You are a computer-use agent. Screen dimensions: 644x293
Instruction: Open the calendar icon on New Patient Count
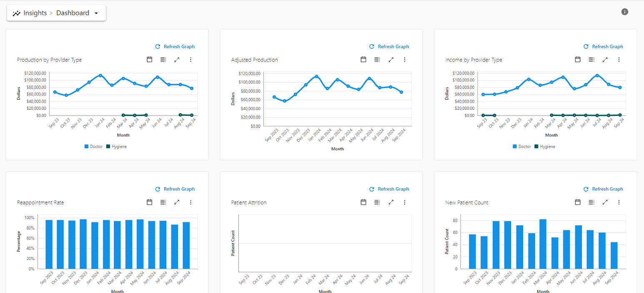click(577, 202)
